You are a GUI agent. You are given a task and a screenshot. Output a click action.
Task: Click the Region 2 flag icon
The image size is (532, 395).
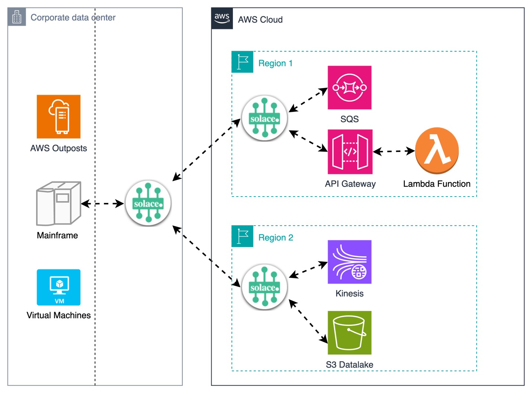tap(242, 236)
